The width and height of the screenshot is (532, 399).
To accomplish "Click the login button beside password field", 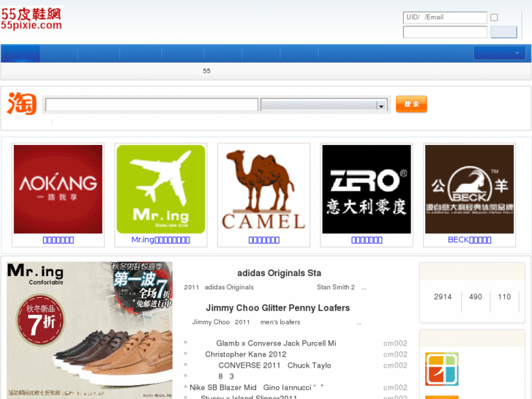I will [x=503, y=32].
